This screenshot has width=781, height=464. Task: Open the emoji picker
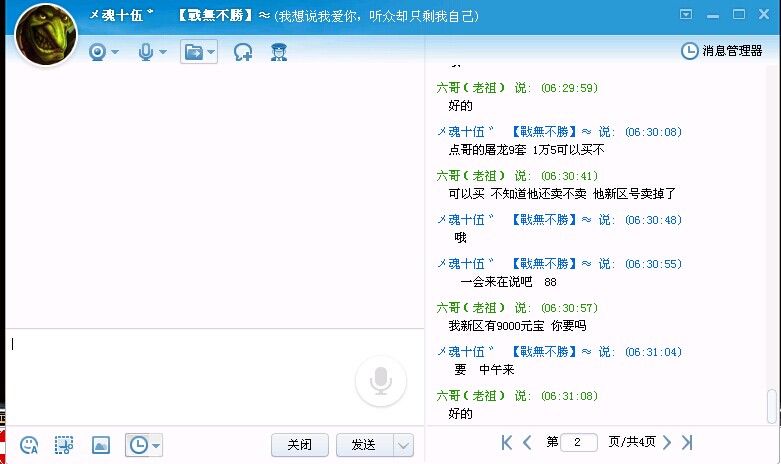(30, 445)
